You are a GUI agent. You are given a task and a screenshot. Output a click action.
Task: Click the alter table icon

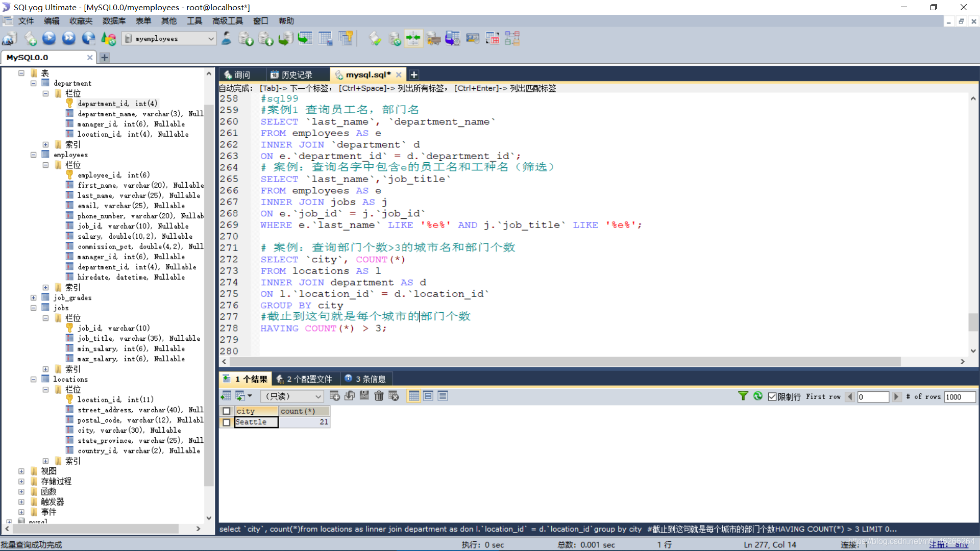325,38
